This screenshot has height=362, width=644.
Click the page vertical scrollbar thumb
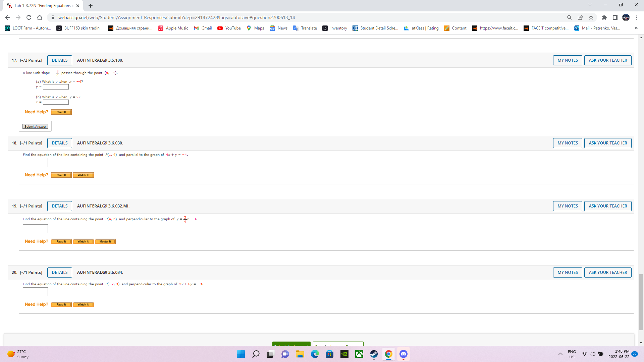[x=641, y=302]
